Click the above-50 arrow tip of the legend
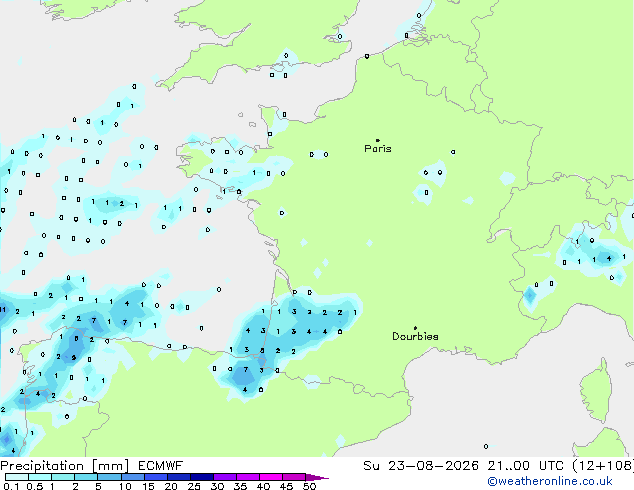 317,477
